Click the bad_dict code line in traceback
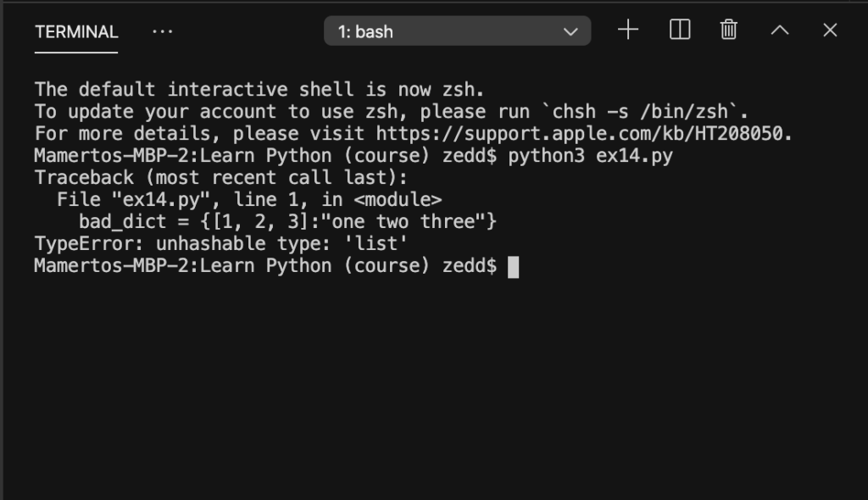This screenshot has width=868, height=500. pos(287,221)
